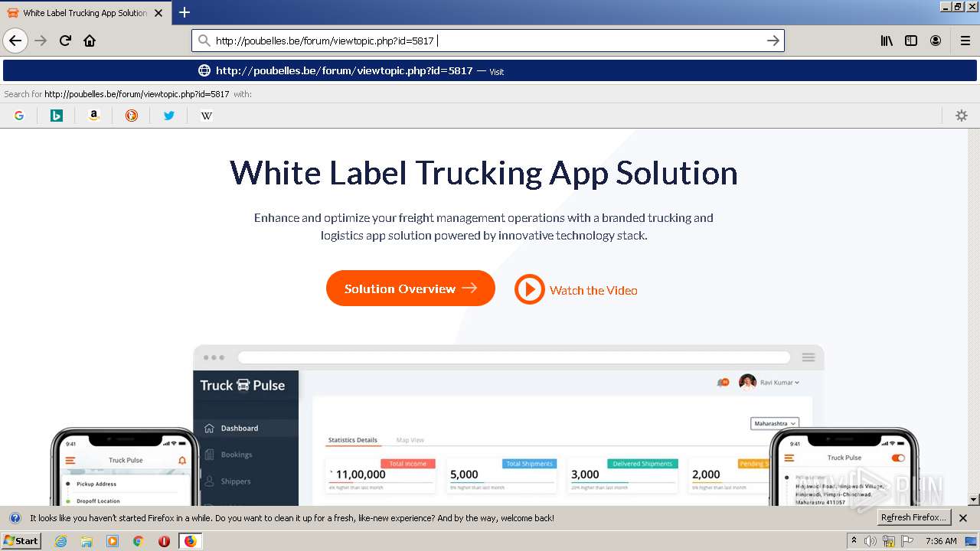Open search settings via the gear icon
Image resolution: width=980 pixels, height=551 pixels.
point(962,116)
